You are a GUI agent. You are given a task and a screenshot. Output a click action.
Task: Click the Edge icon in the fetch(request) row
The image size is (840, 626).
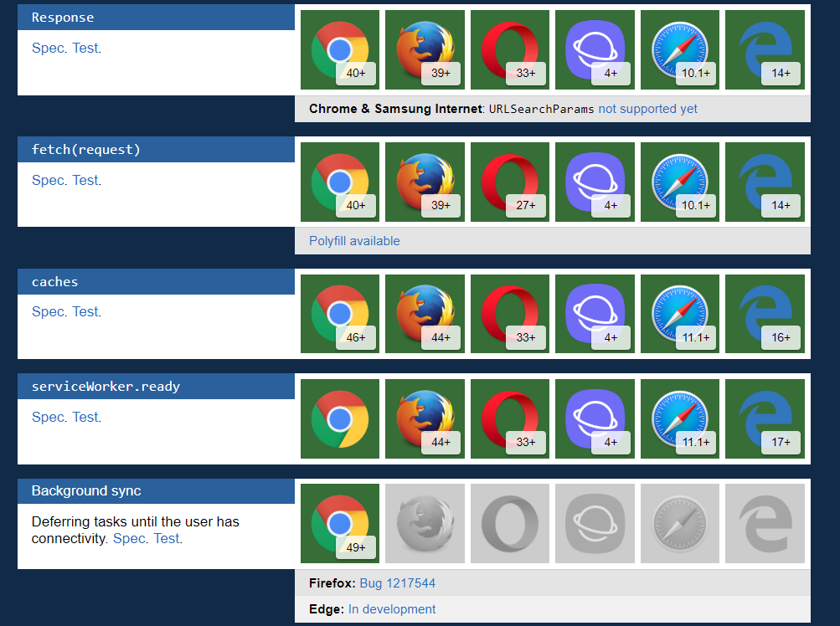[765, 182]
